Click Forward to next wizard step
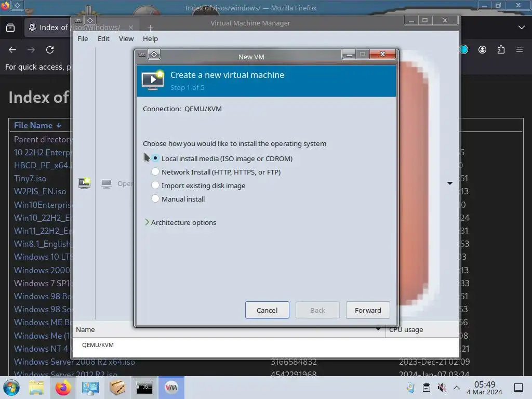Viewport: 532px width, 399px height. pos(368,310)
